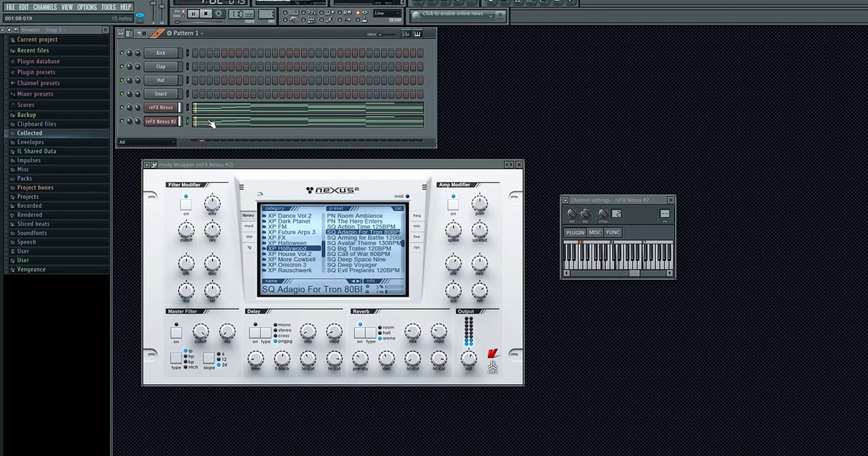Screen dimensions: 868x456
Task: Open the Fruity Wrapper window menu arrow
Action: coord(147,165)
